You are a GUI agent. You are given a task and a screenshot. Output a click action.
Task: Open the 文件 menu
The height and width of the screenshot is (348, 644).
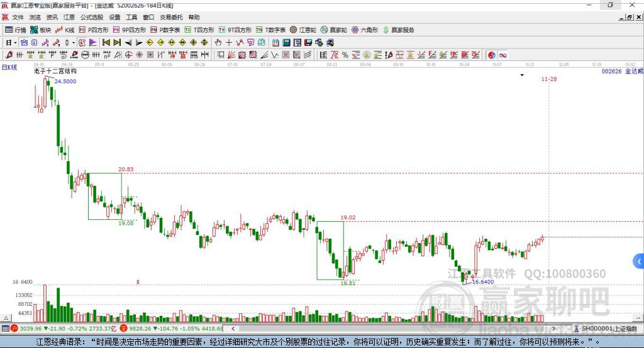click(18, 17)
